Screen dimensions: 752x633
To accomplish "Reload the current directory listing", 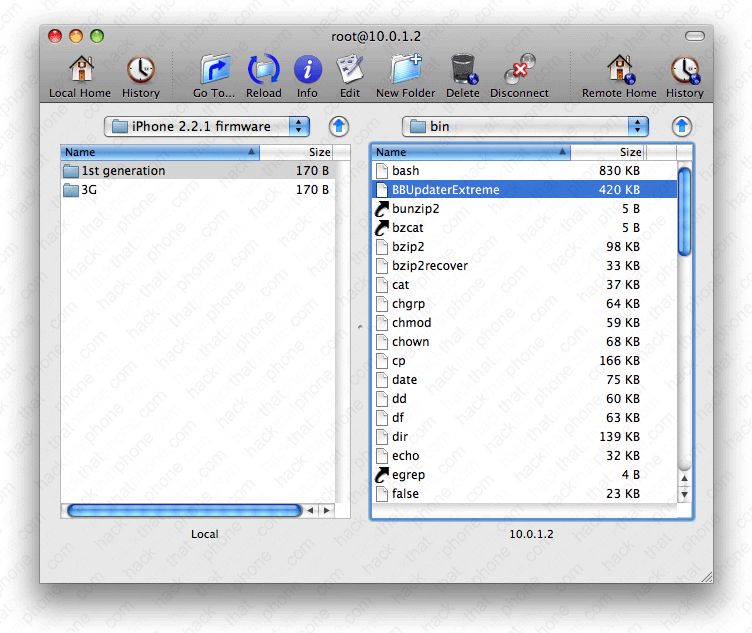I will coord(263,70).
